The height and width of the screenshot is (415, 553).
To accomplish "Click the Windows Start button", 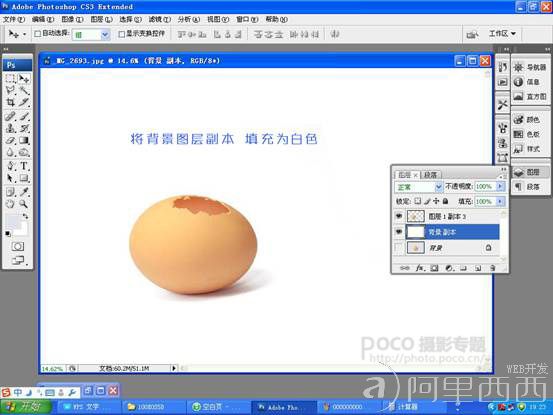I will coord(25,407).
